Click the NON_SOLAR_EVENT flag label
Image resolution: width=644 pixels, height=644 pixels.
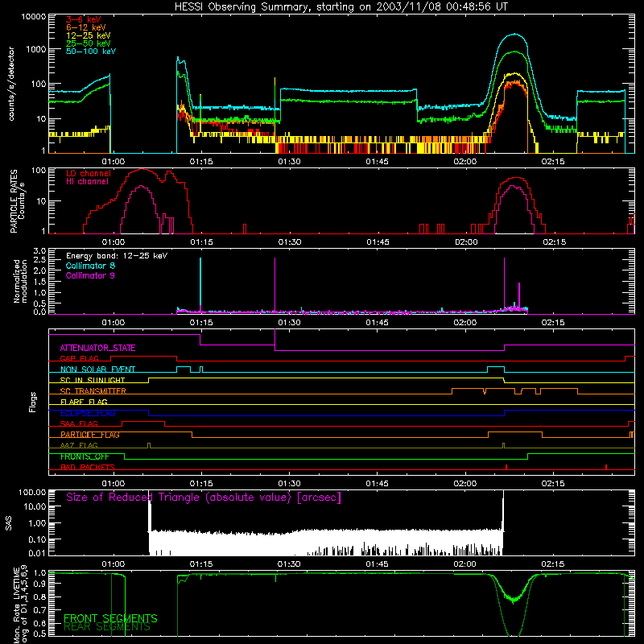pyautogui.click(x=97, y=369)
